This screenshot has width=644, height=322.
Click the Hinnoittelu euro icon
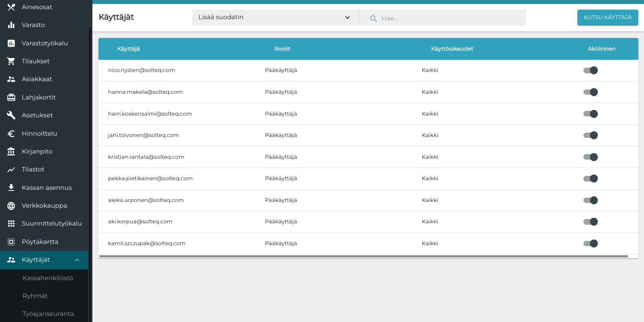pyautogui.click(x=11, y=134)
